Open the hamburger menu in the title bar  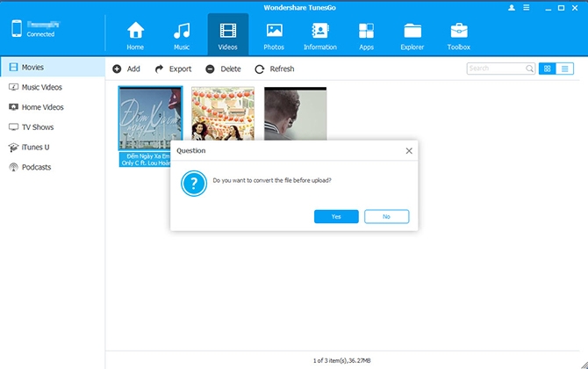point(527,8)
